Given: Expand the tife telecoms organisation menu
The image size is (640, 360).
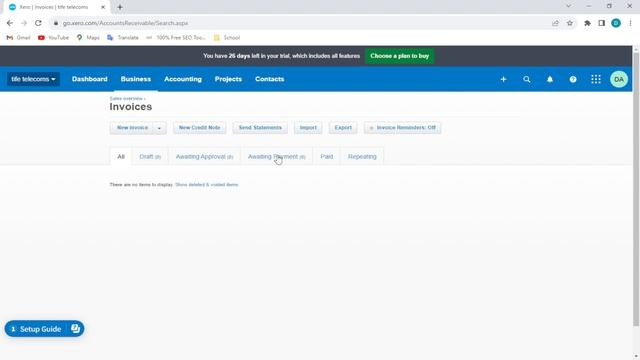Looking at the screenshot, I should 33,79.
